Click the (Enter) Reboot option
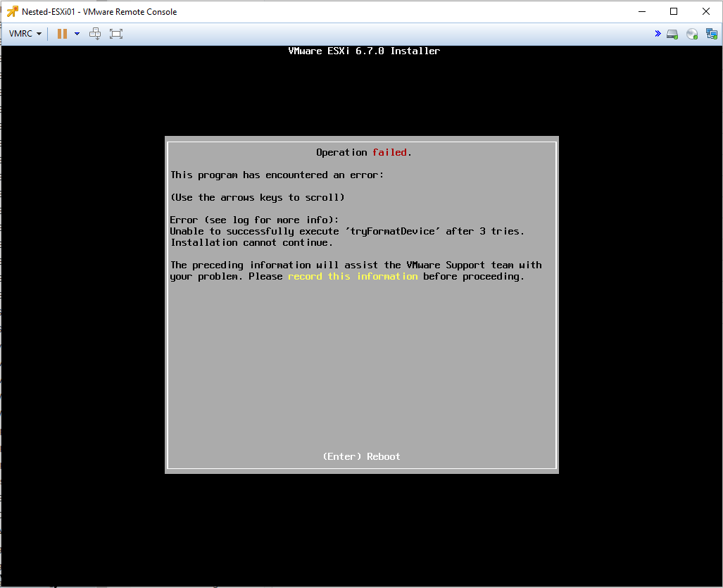This screenshot has width=723, height=588. (x=362, y=456)
